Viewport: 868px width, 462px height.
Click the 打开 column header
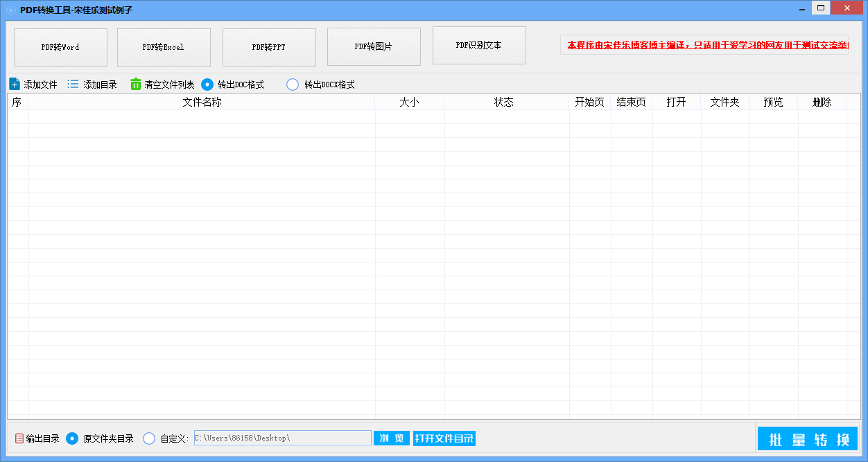point(677,102)
